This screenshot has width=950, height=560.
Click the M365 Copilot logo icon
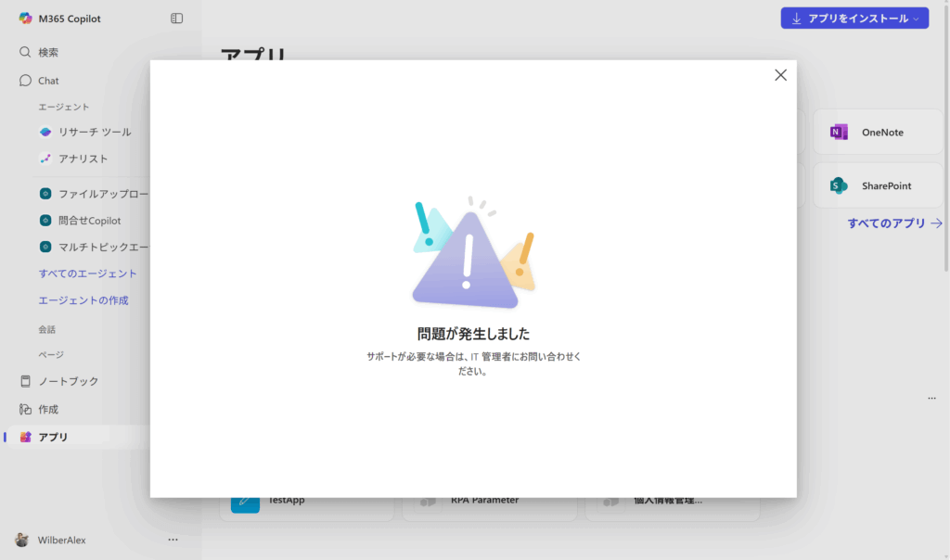[26, 19]
